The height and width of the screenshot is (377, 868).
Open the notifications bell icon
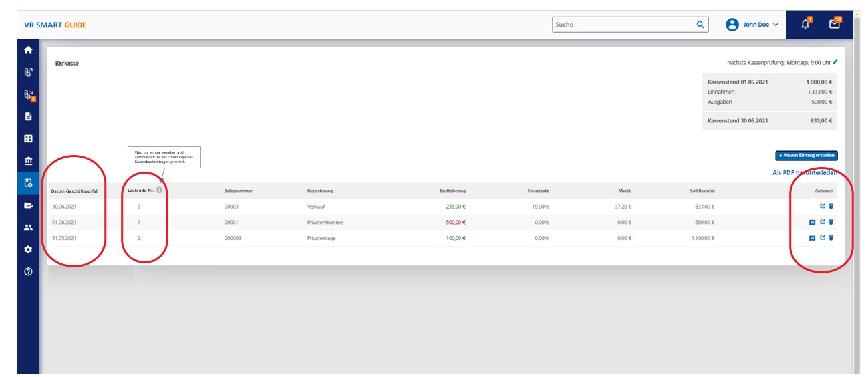[x=806, y=25]
